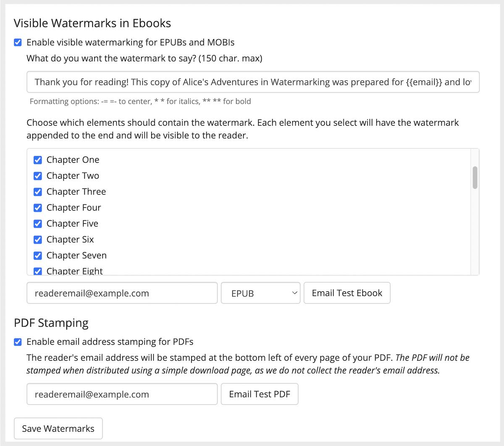Toggle the Chapter Six checkbox
This screenshot has height=446, width=504.
(38, 240)
